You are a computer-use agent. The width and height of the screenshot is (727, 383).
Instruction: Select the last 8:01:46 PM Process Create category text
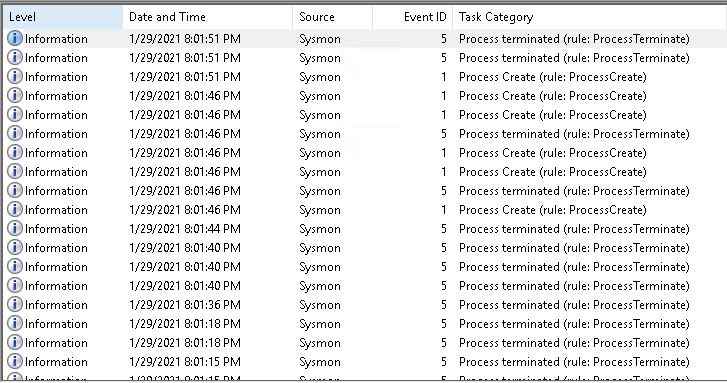tap(553, 210)
